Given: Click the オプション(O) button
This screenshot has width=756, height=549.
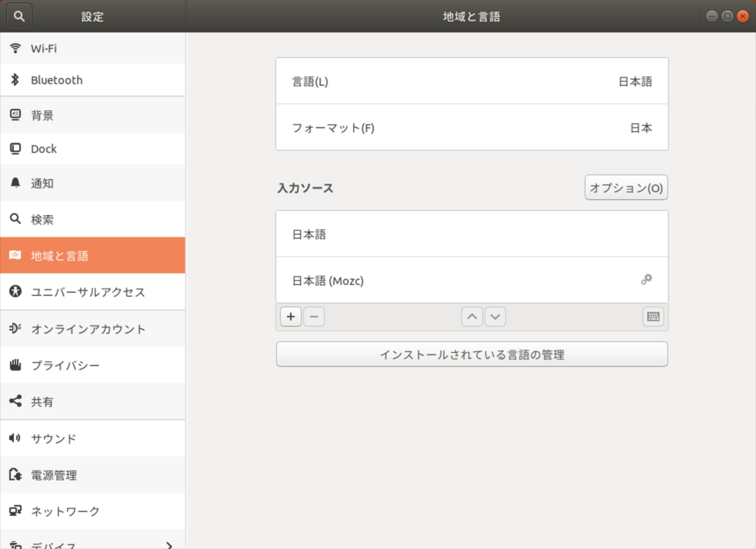Looking at the screenshot, I should click(626, 187).
